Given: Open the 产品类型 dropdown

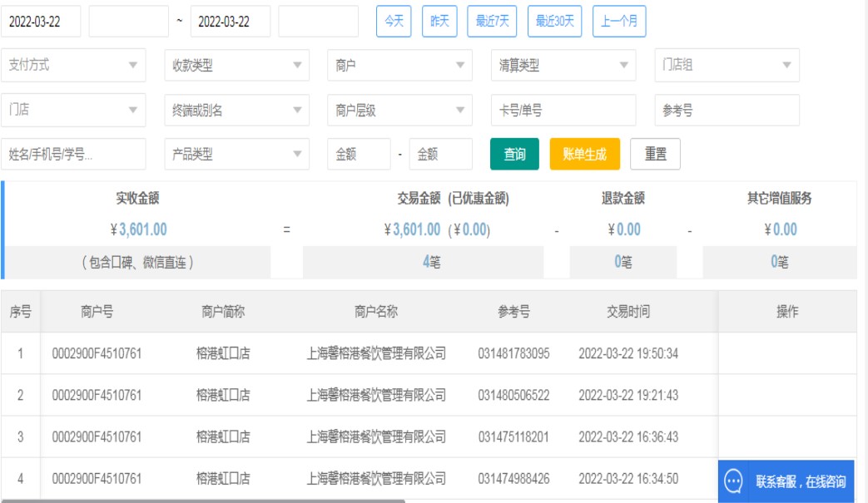Looking at the screenshot, I should click(x=236, y=154).
